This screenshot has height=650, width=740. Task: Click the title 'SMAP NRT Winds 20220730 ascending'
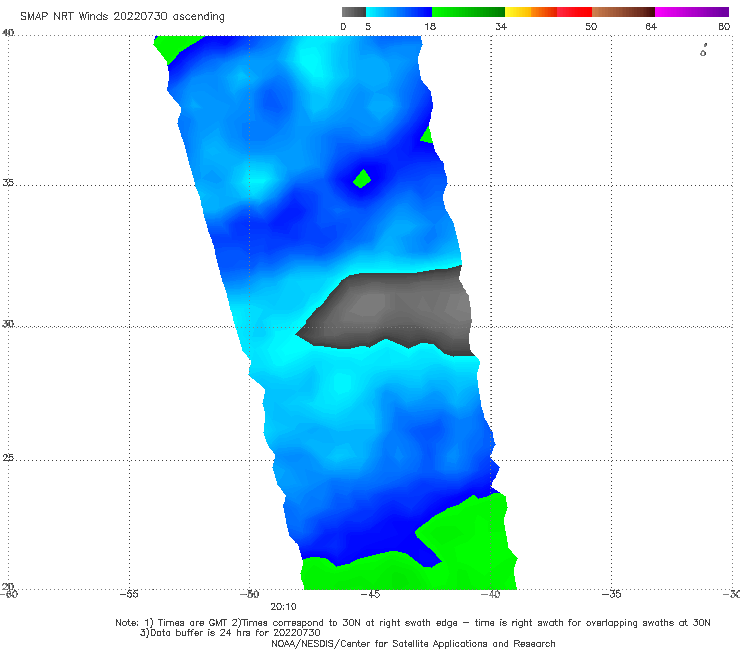pos(122,16)
